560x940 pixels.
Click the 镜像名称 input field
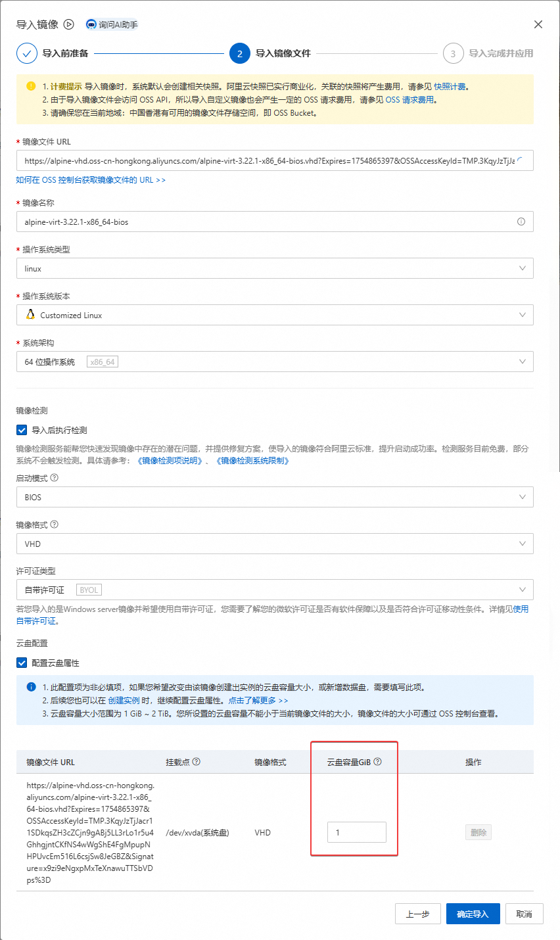(275, 222)
